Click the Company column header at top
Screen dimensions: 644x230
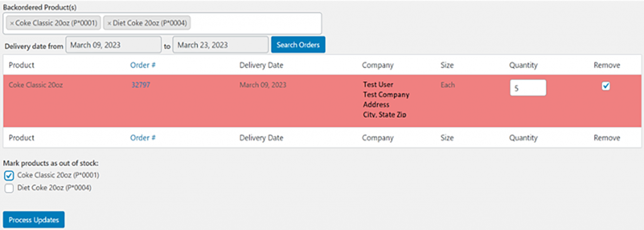(377, 65)
